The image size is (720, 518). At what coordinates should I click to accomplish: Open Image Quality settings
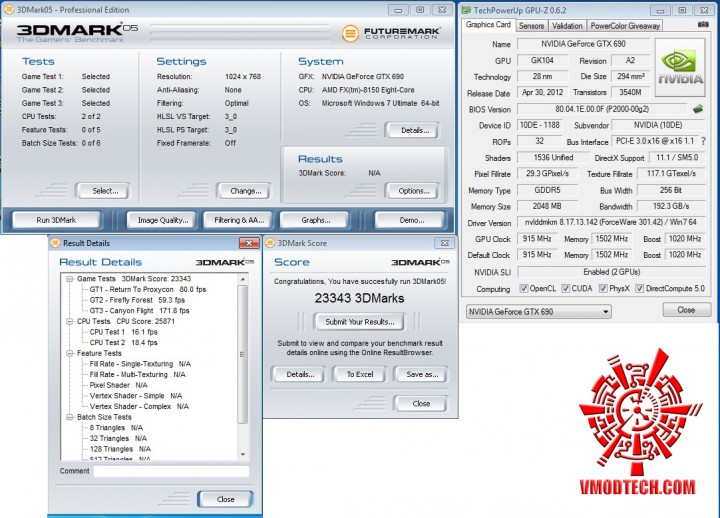click(163, 220)
